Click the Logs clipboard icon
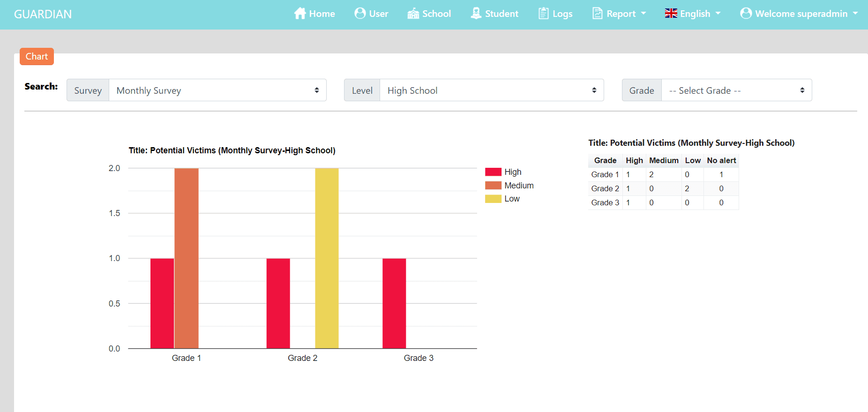868x412 pixels. (x=543, y=13)
